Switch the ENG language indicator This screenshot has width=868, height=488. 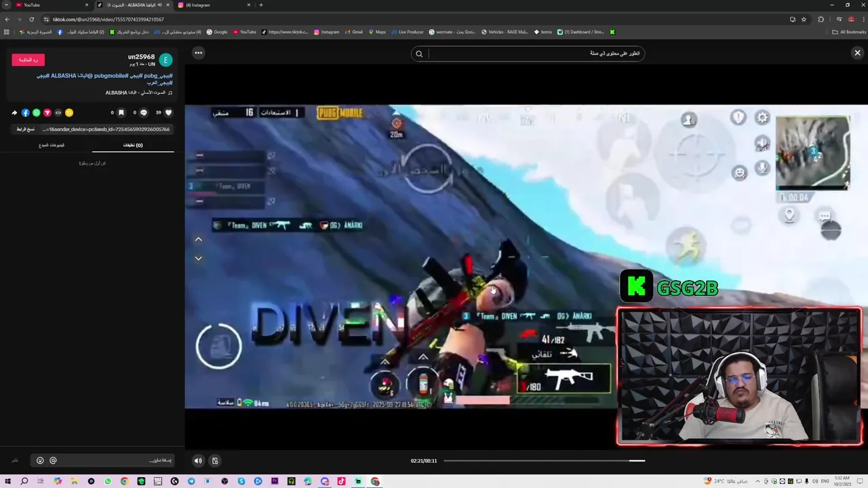tap(825, 481)
